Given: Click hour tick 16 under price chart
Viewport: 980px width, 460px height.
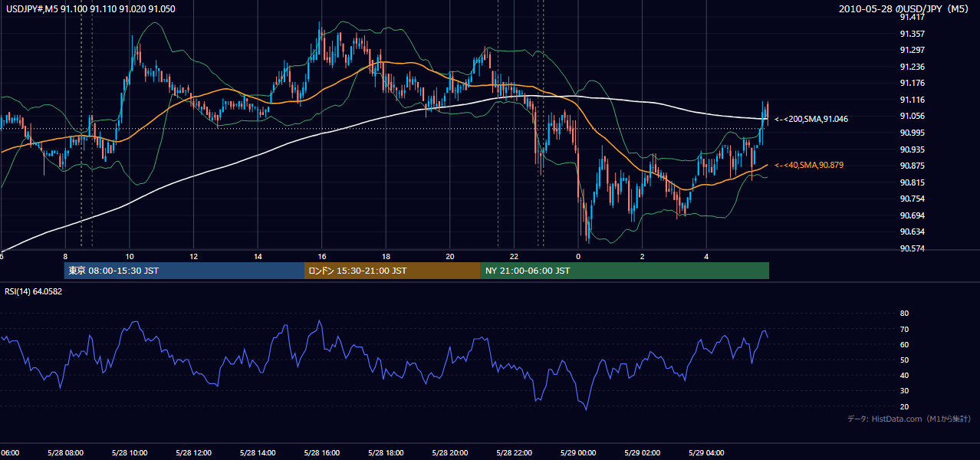Looking at the screenshot, I should tap(322, 256).
